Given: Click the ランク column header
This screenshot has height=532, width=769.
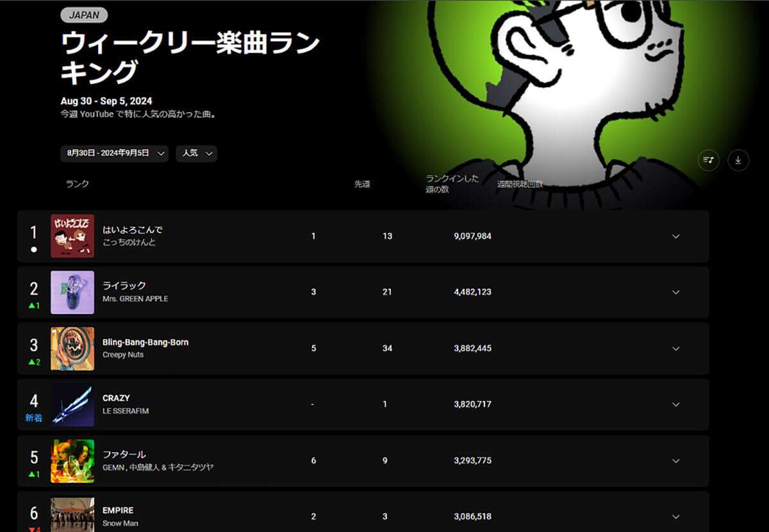Looking at the screenshot, I should (77, 183).
